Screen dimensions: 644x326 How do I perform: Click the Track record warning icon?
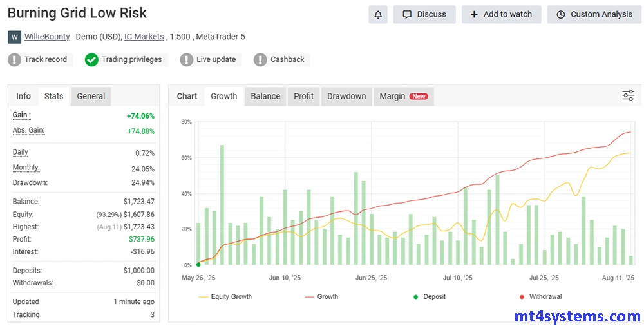[15, 60]
